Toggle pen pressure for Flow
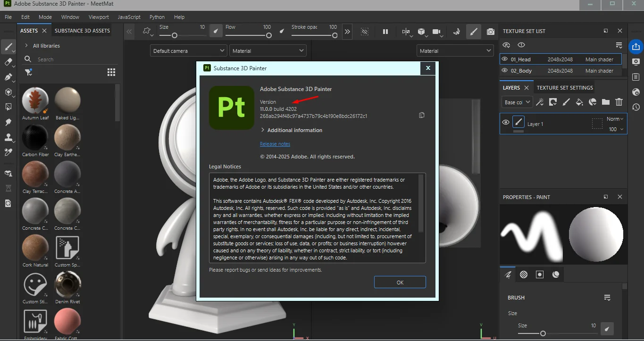Image resolution: width=644 pixels, height=341 pixels. click(282, 32)
